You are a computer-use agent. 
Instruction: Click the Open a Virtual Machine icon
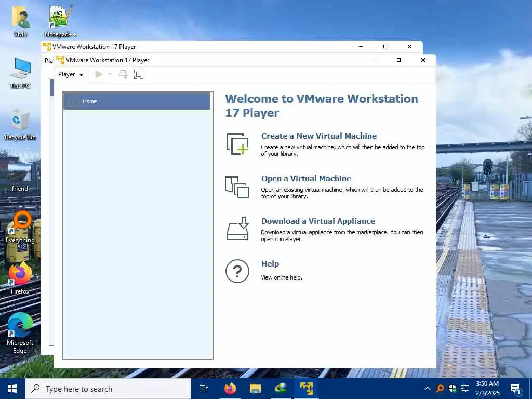point(237,187)
